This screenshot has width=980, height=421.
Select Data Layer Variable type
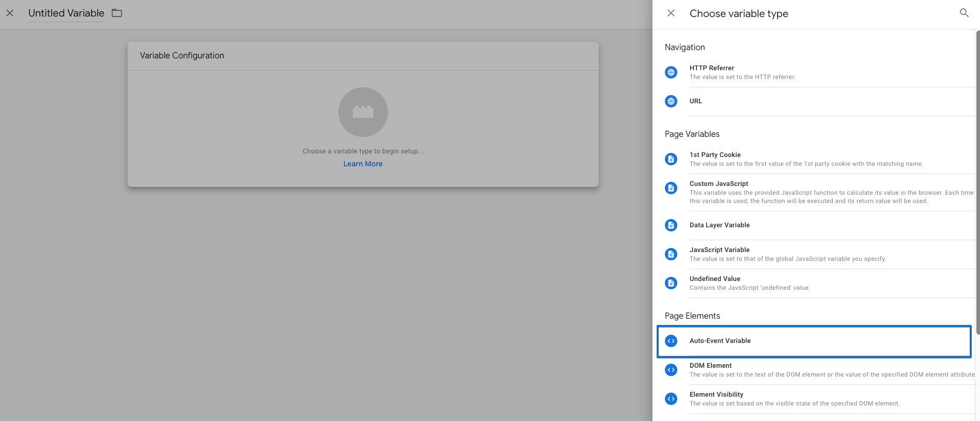tap(719, 225)
